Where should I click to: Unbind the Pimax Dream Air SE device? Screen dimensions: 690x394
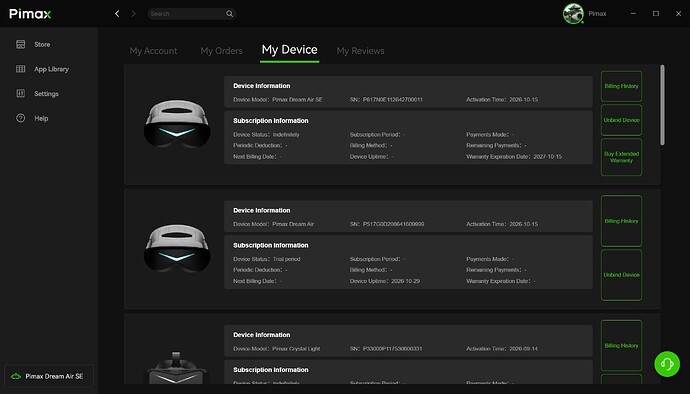[x=621, y=120]
